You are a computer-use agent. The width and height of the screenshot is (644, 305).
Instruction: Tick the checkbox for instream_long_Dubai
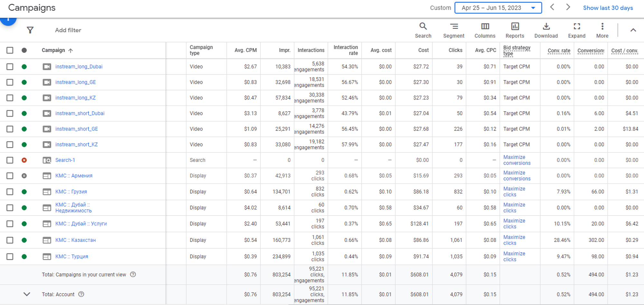point(10,67)
